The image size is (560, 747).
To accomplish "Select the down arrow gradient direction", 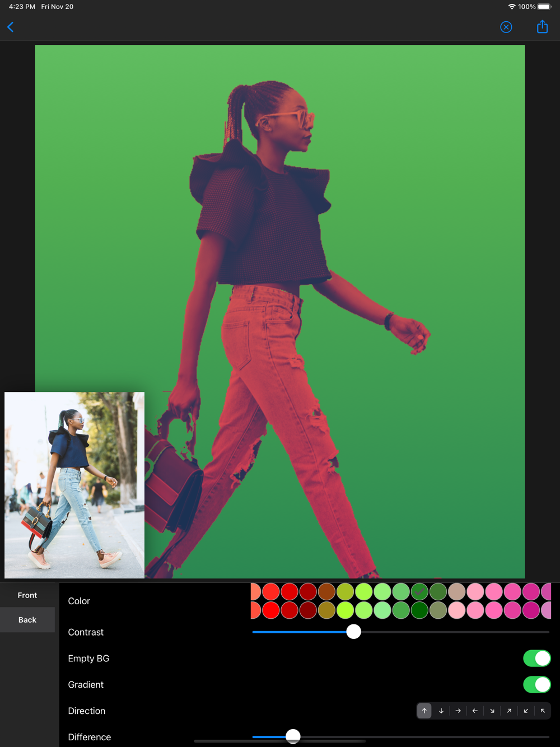I will click(x=441, y=711).
